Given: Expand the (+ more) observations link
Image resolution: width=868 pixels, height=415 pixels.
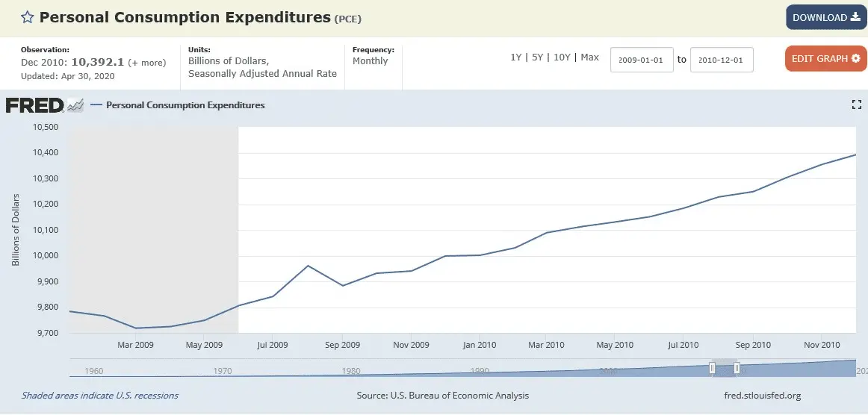Looking at the screenshot, I should 147,63.
